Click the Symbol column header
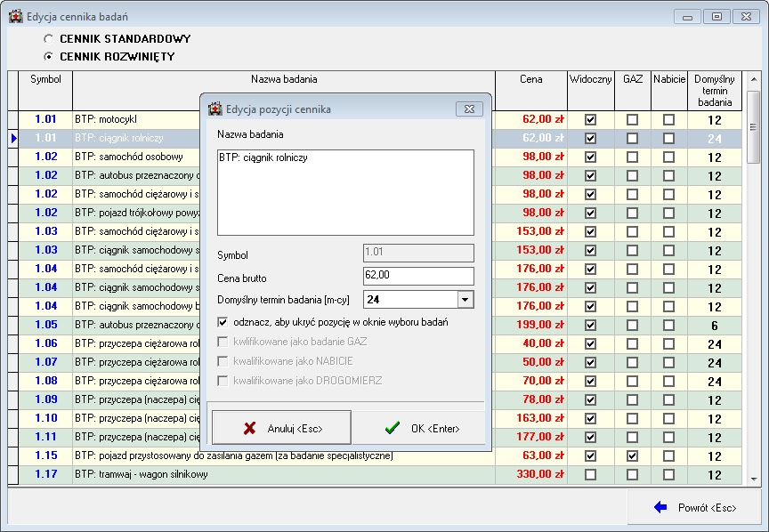Viewport: 769px width, 532px height. (x=45, y=79)
